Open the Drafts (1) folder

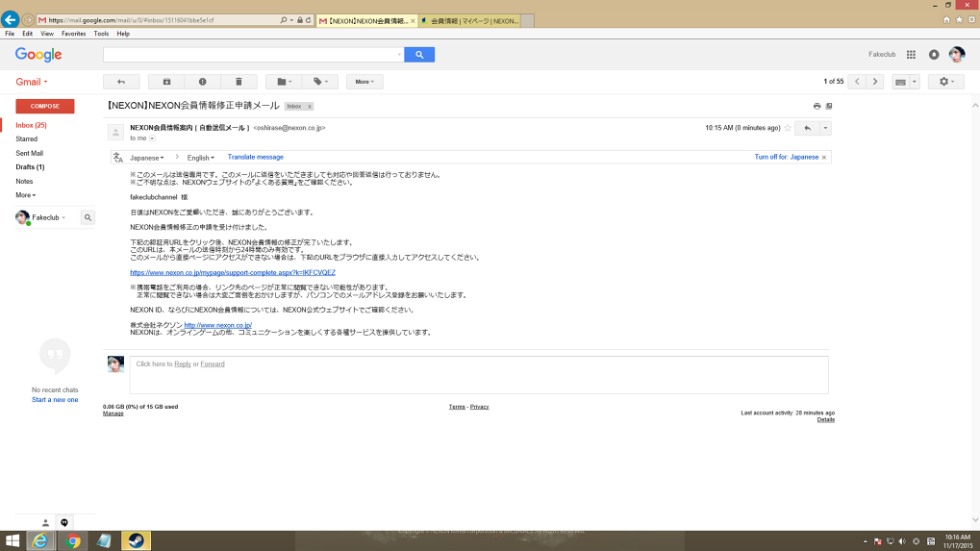30,167
